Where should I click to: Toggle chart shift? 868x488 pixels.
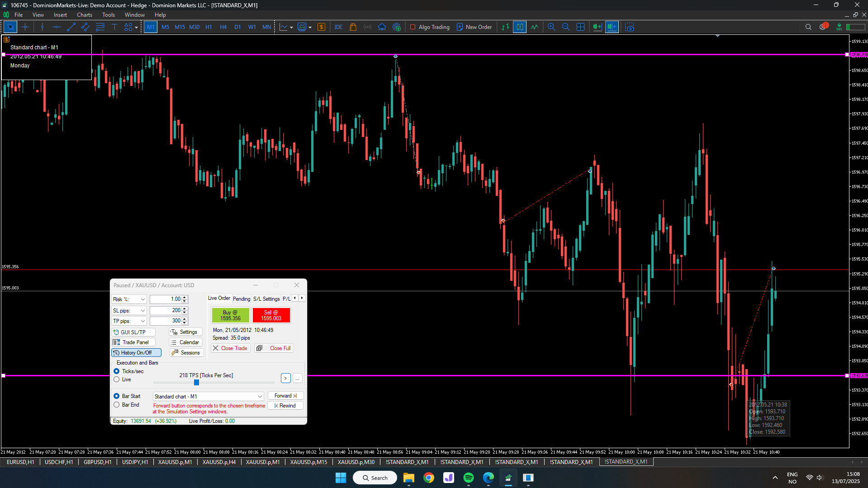pos(612,27)
